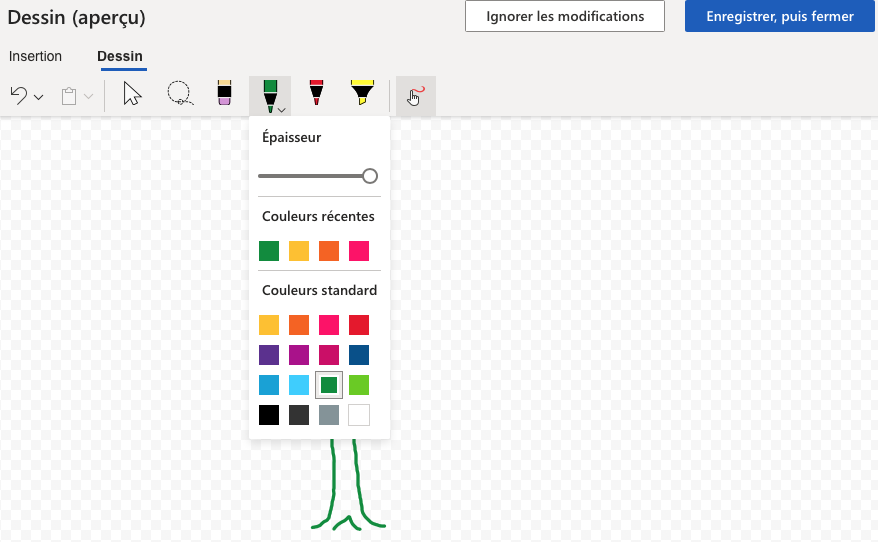The width and height of the screenshot is (878, 542).
Task: Choose standard red swatch
Action: pyautogui.click(x=359, y=325)
